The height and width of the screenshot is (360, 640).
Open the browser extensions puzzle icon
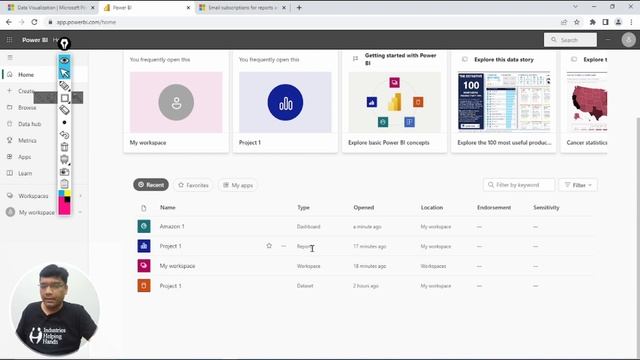[593, 22]
